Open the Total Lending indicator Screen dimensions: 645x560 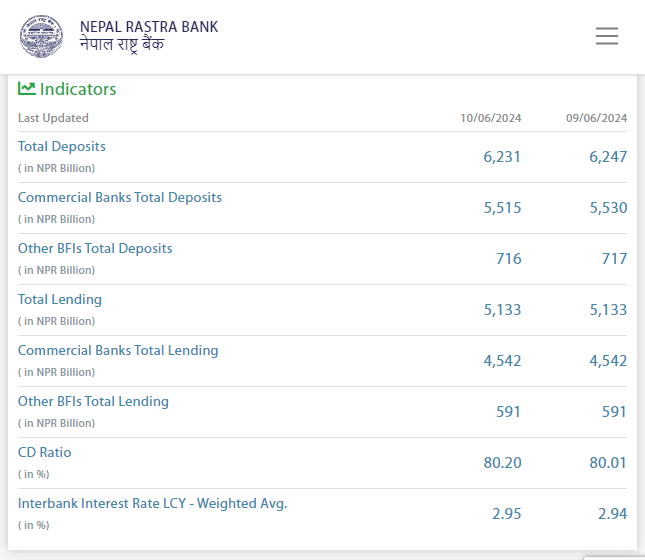60,300
